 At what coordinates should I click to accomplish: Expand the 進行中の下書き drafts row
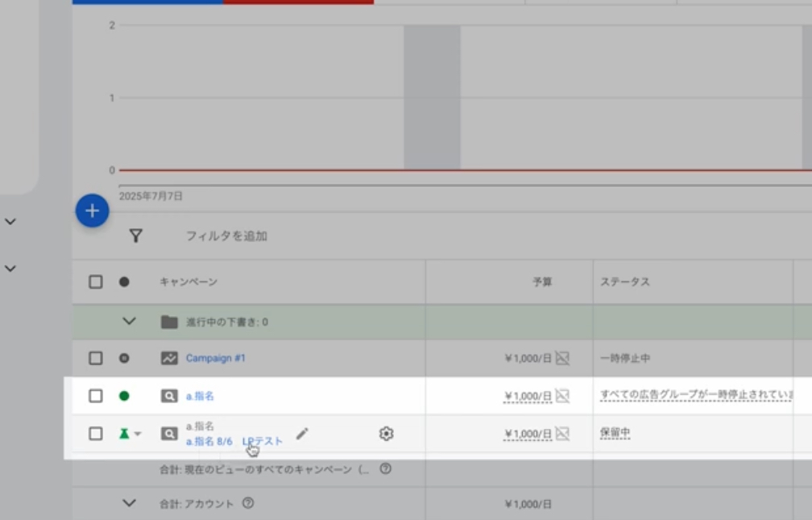129,322
